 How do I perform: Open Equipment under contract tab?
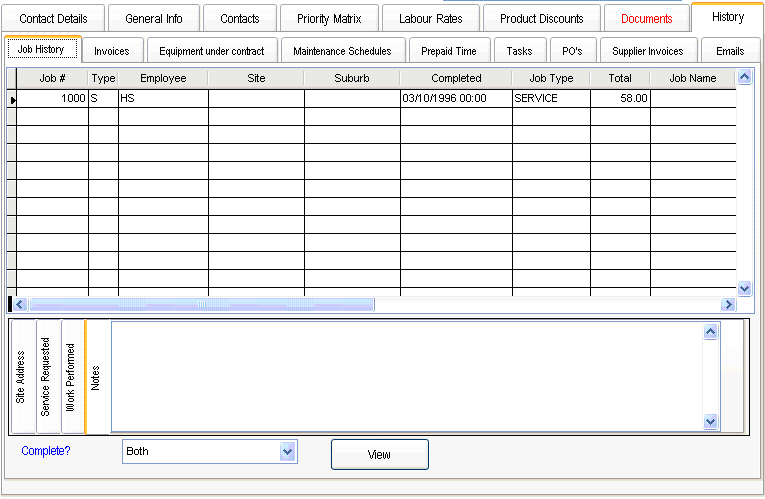click(x=212, y=51)
